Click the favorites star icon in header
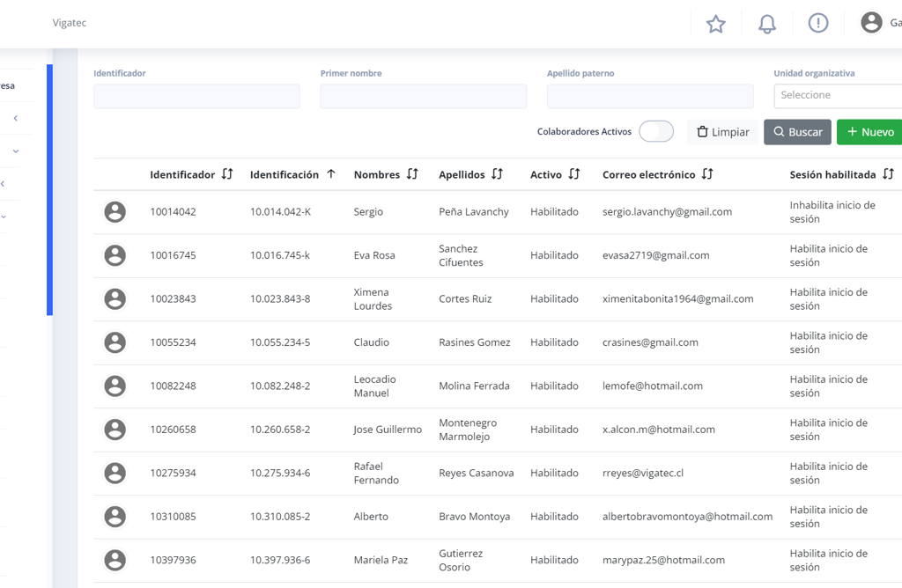Viewport: 902px width, 588px height. pos(715,24)
